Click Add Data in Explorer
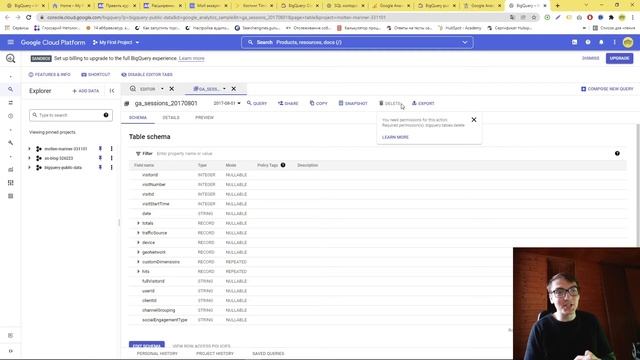Image resolution: width=640 pixels, height=360 pixels. pyautogui.click(x=86, y=91)
